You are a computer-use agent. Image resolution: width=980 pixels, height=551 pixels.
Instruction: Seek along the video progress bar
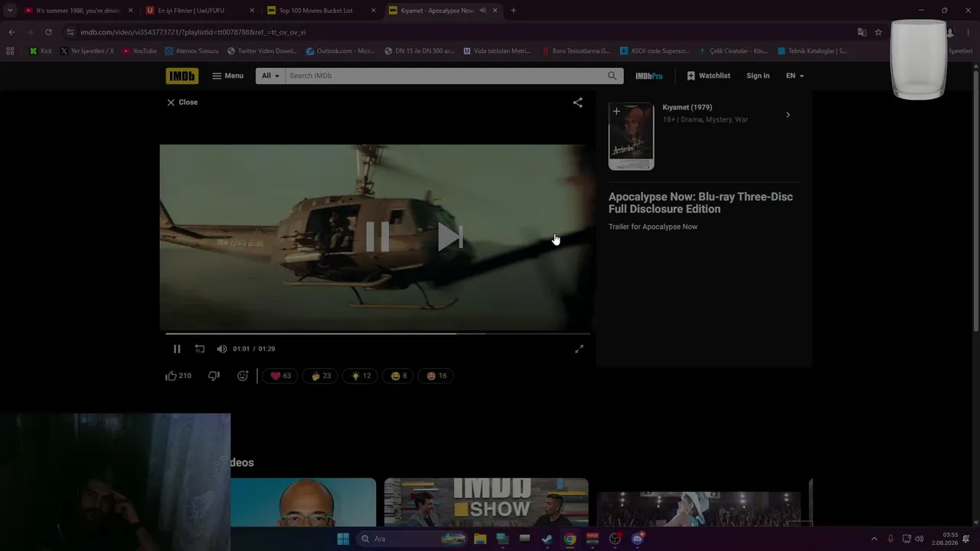click(x=378, y=334)
